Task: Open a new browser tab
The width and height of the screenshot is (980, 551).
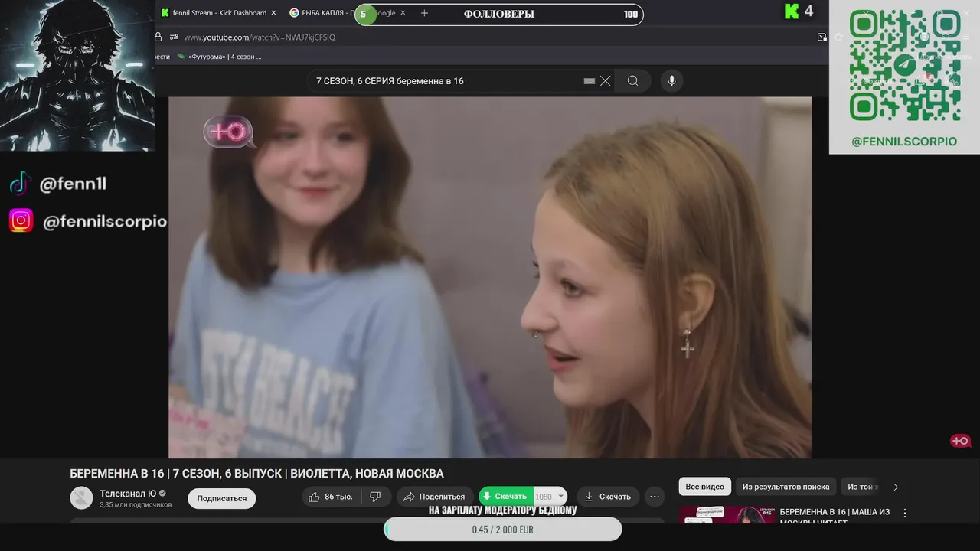Action: coord(424,13)
